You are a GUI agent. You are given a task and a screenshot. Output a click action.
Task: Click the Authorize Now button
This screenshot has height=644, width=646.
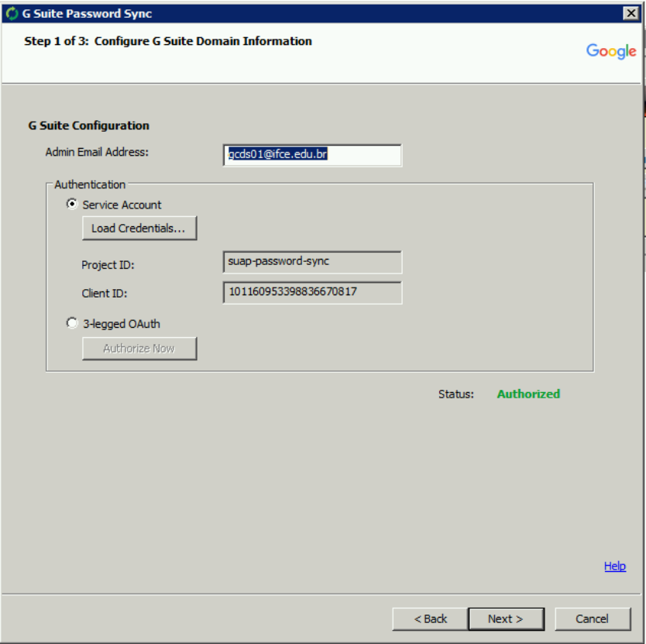(x=139, y=349)
